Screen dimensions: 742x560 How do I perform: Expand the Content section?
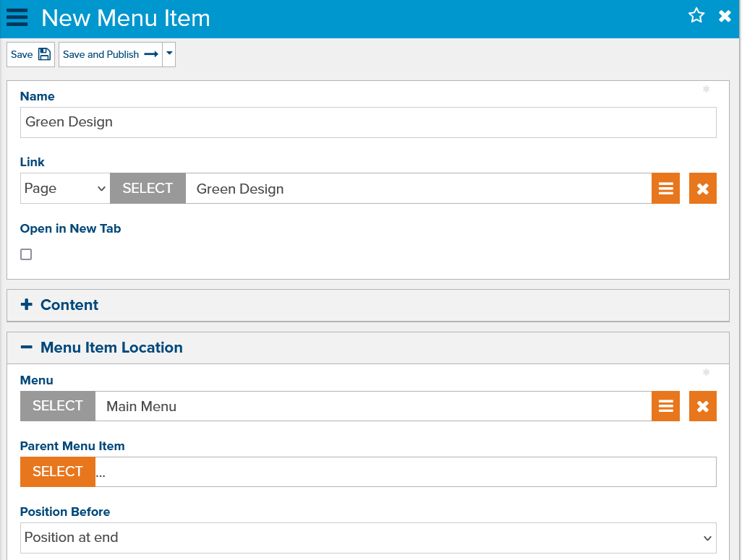click(368, 305)
